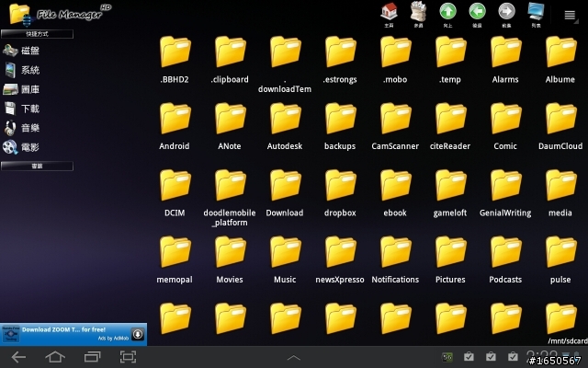Tap the Android back navigation button

pyautogui.click(x=18, y=357)
